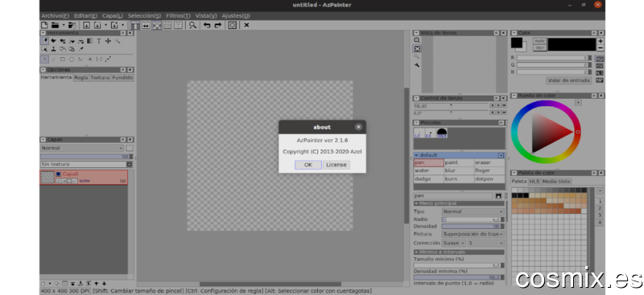Toggle the fit-view icon in Vista de lienzo
644x295 pixels.
(417, 48)
